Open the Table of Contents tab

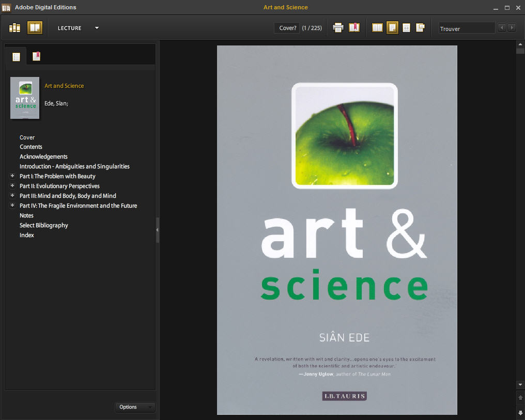tap(16, 57)
